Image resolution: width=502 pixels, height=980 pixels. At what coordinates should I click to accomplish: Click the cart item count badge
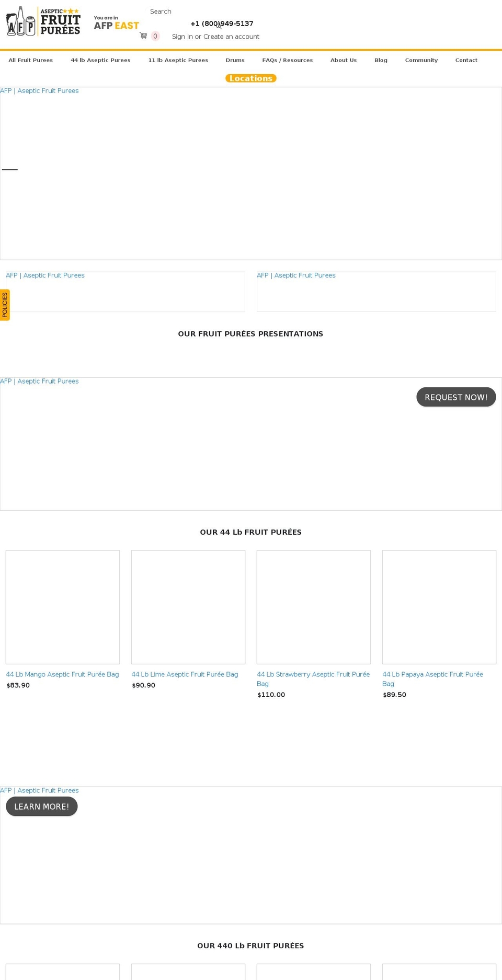[155, 36]
